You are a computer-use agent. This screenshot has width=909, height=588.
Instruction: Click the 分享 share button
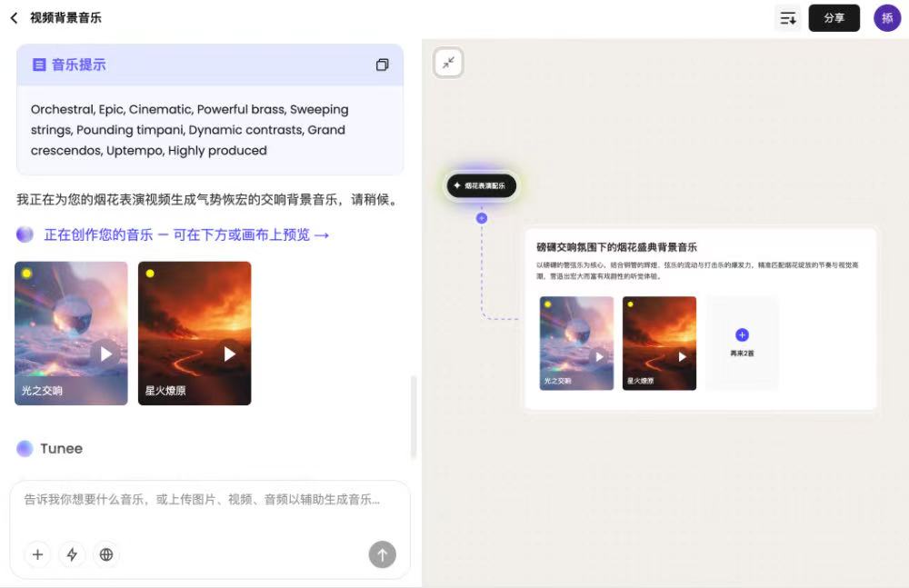click(834, 18)
